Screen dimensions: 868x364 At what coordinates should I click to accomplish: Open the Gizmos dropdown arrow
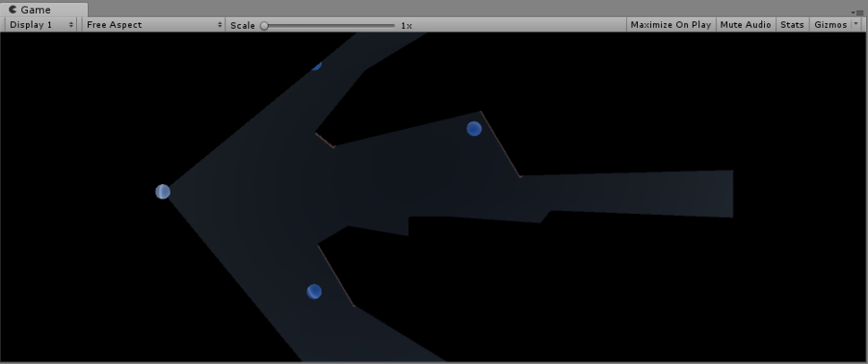click(x=857, y=24)
